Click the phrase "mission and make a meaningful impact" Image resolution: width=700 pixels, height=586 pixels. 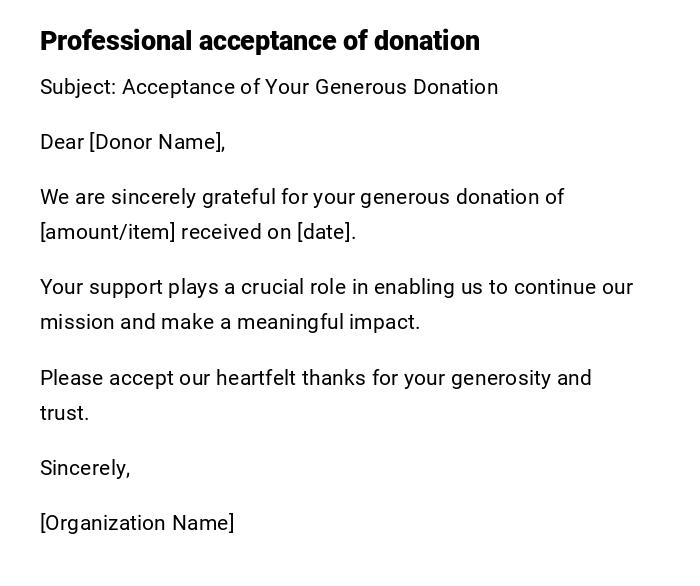pos(229,322)
